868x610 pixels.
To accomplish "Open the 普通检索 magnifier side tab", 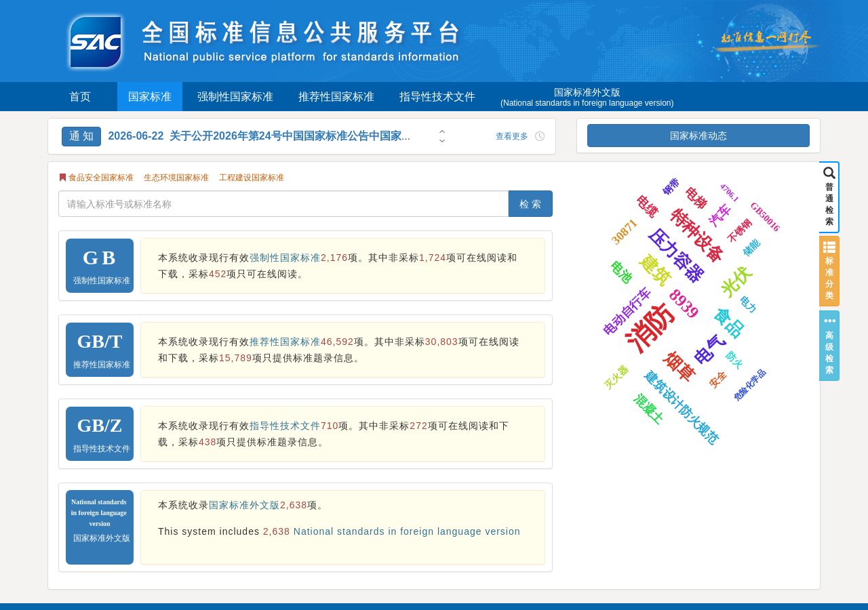I will tap(829, 197).
